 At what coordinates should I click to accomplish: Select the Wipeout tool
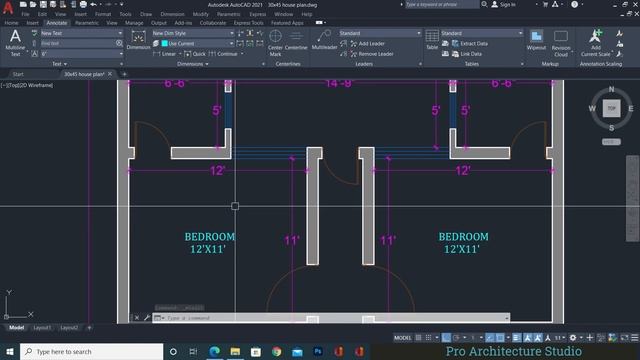tap(536, 40)
